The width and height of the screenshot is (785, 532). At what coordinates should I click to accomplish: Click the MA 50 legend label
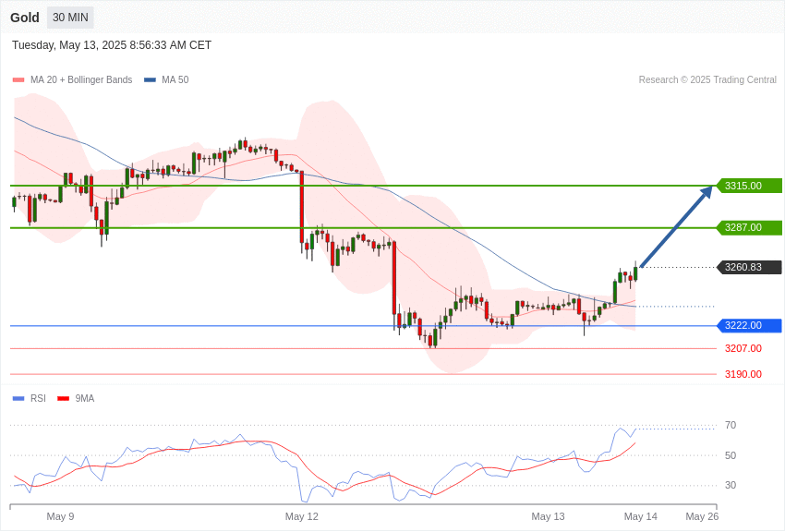click(x=175, y=79)
